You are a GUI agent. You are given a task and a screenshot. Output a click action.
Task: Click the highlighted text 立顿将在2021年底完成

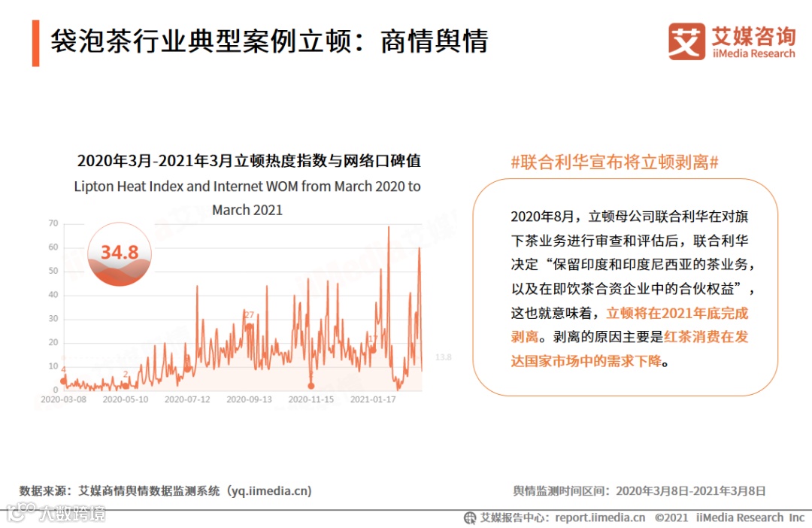(677, 313)
